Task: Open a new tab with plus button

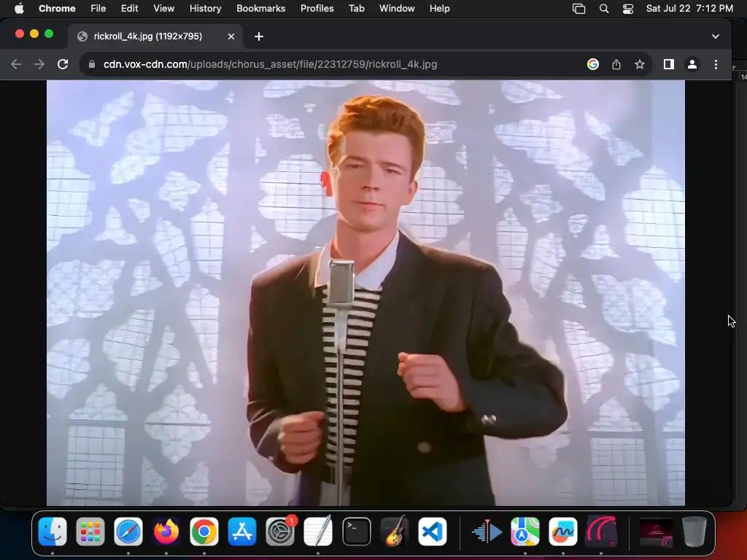Action: [259, 36]
